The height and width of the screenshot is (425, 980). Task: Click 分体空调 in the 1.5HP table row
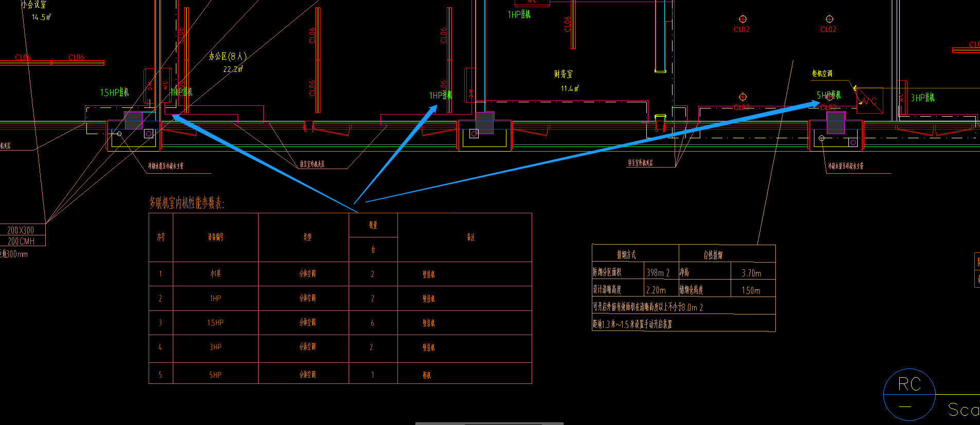[x=307, y=323]
